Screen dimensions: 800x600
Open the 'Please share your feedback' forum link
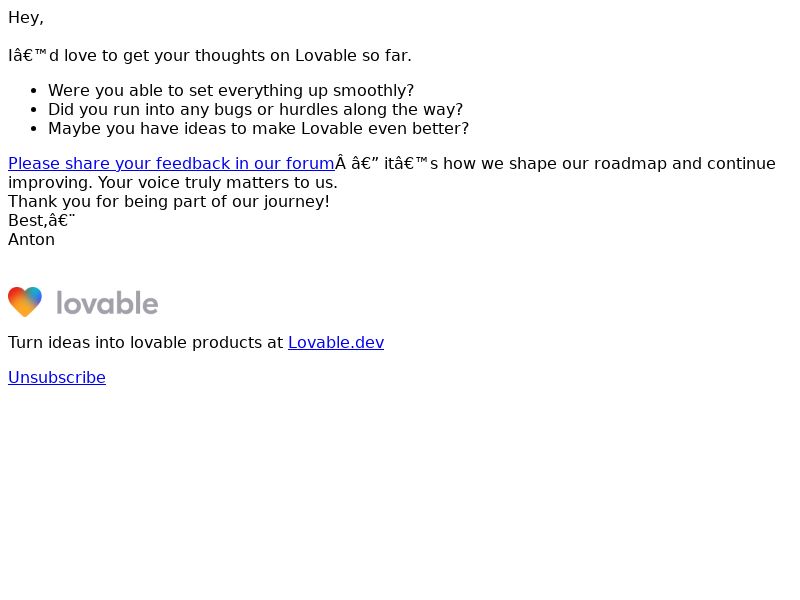171,163
